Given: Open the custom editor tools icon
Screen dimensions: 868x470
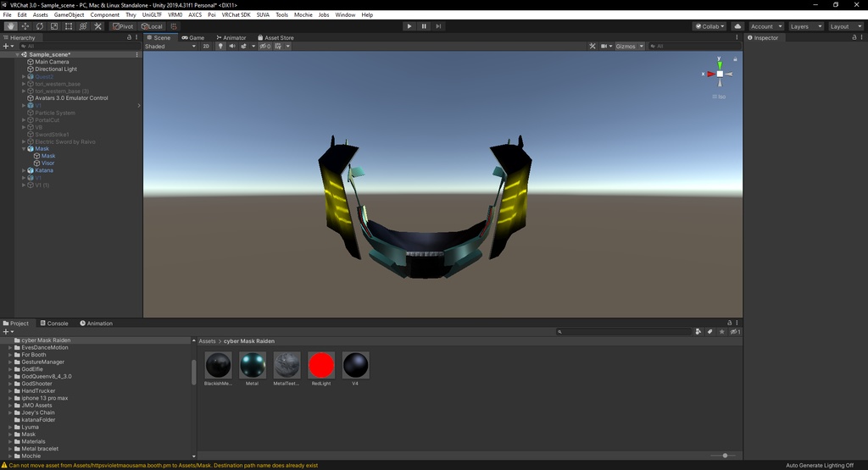Looking at the screenshot, I should coord(97,26).
